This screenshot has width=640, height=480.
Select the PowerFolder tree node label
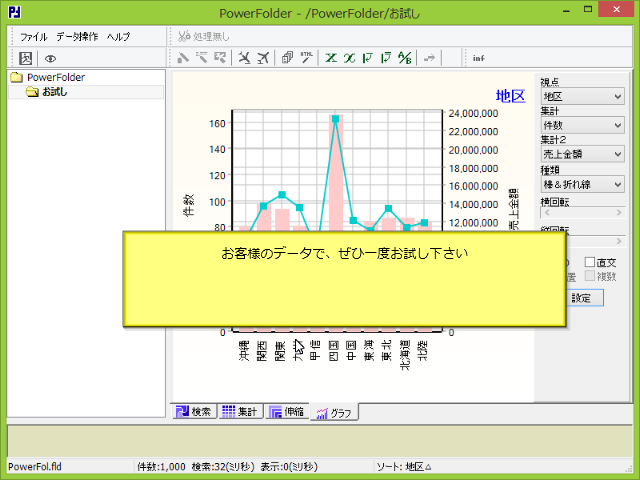click(x=56, y=77)
